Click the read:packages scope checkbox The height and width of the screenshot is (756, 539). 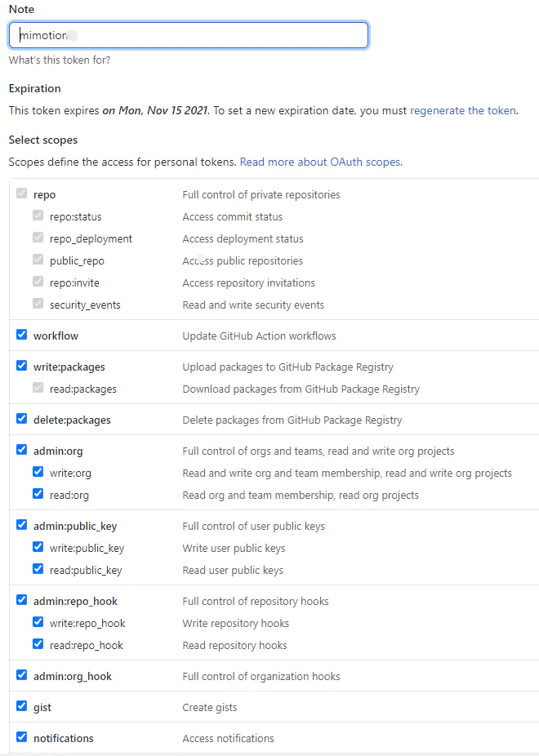coord(38,389)
